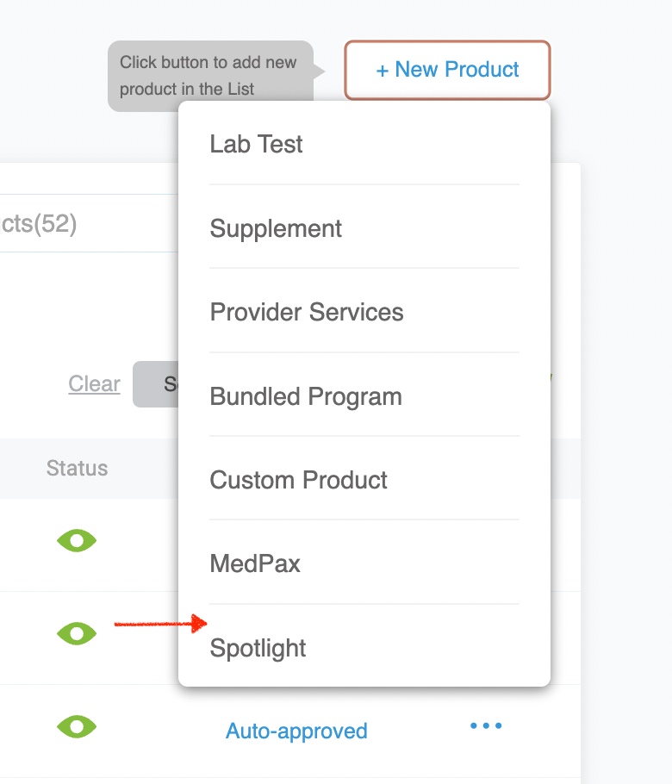Screen dimensions: 672x784
Task: Open the Auto-approved status link
Action: point(296,731)
